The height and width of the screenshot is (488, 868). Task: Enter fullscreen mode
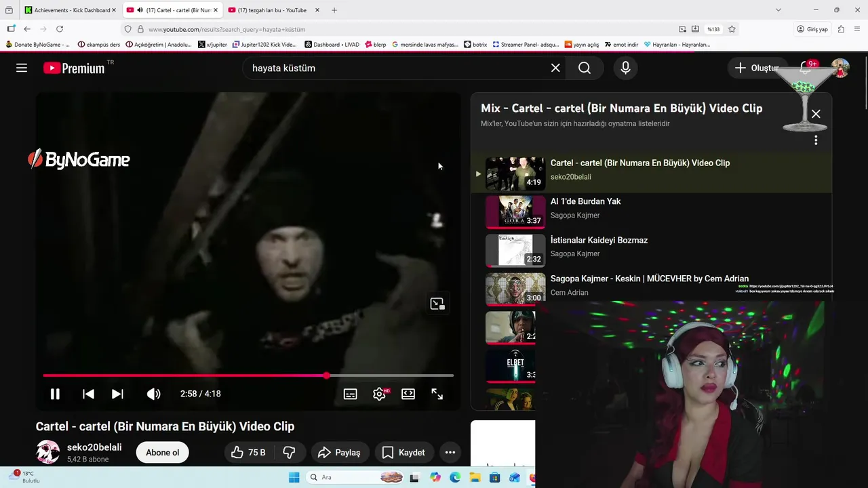pyautogui.click(x=437, y=394)
